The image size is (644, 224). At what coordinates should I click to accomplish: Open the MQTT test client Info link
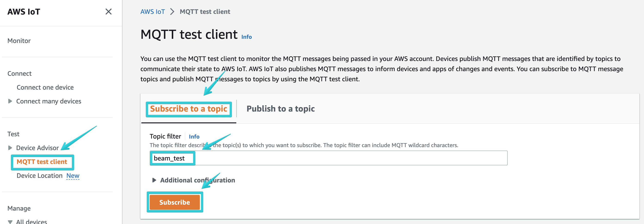coord(246,37)
